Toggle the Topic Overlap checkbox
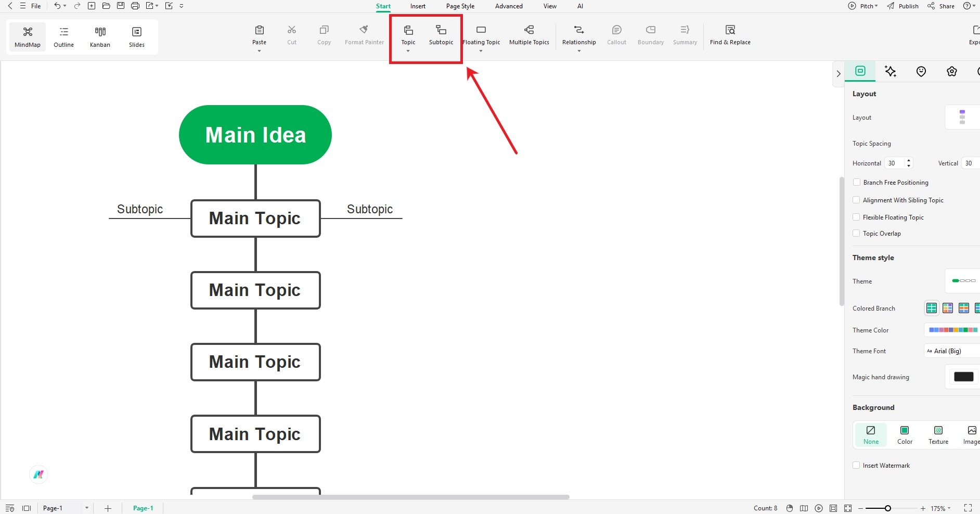 pos(856,233)
